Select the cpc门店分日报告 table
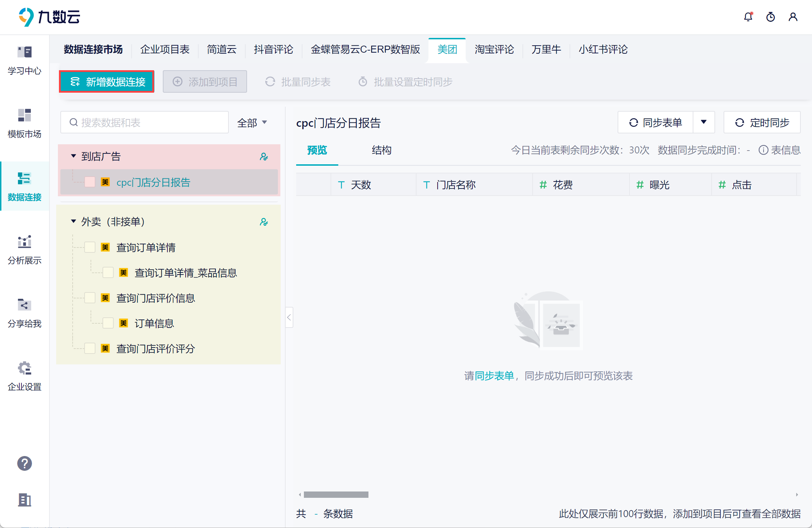Image resolution: width=812 pixels, height=528 pixels. [x=169, y=182]
